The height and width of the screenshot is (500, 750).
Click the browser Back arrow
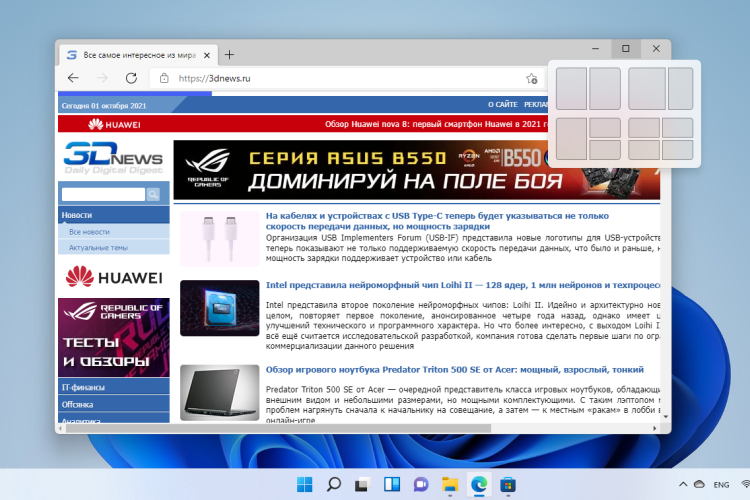[x=73, y=78]
